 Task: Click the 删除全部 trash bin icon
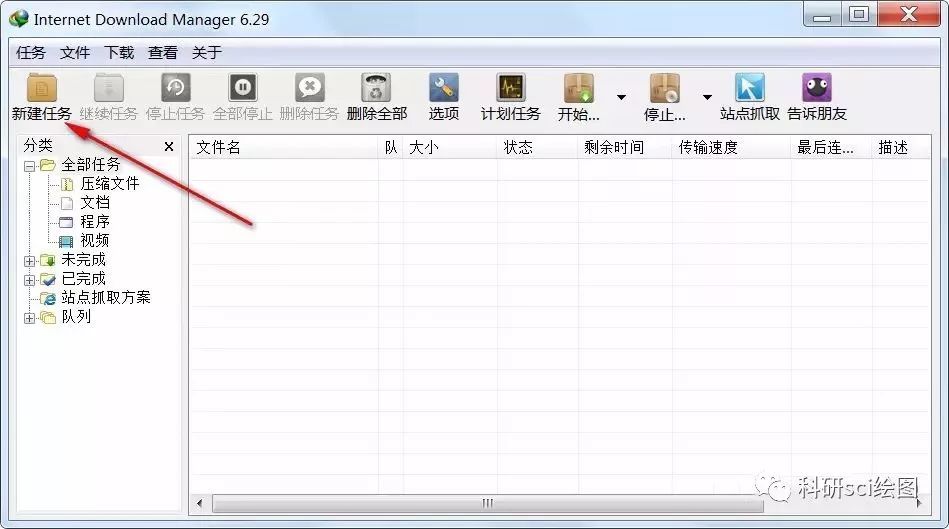coord(376,88)
